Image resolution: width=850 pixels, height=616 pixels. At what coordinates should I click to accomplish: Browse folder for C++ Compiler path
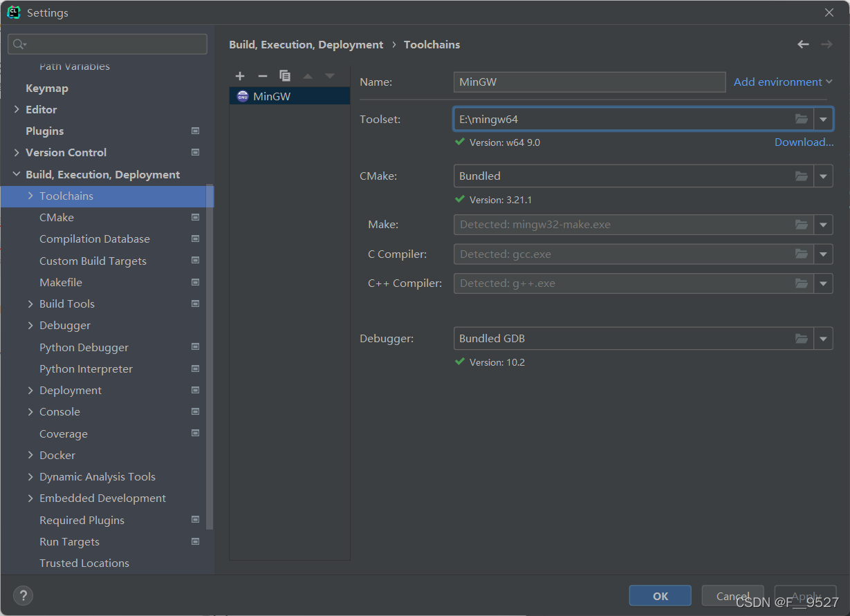802,283
